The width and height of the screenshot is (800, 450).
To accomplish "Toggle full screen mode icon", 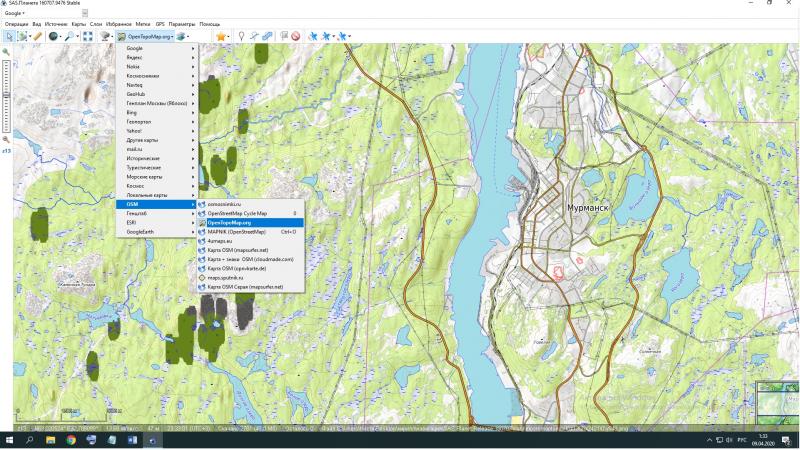I will coord(88,36).
